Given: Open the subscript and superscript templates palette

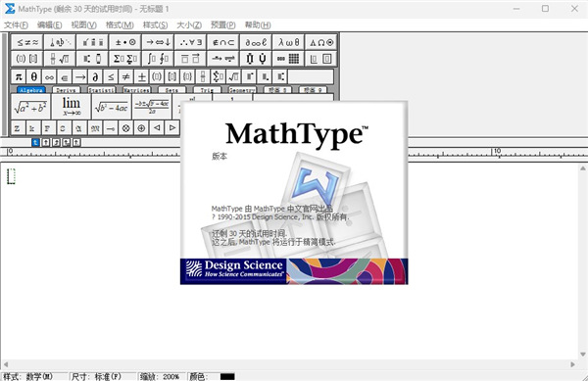Looking at the screenshot, I should tap(93, 59).
